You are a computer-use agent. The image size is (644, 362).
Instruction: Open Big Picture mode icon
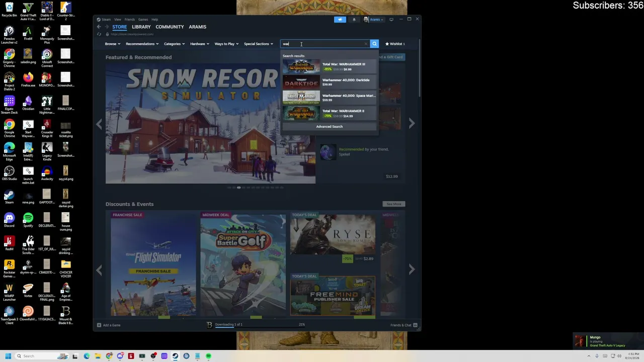[x=391, y=20]
